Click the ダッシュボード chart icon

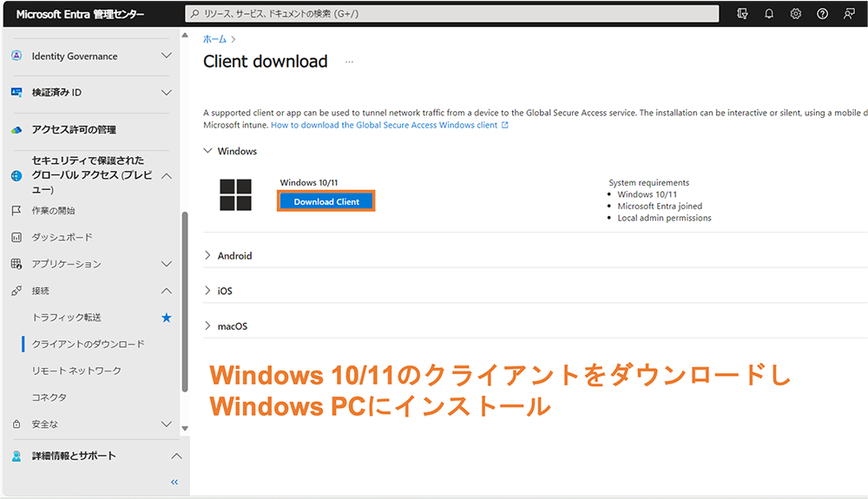coord(16,237)
